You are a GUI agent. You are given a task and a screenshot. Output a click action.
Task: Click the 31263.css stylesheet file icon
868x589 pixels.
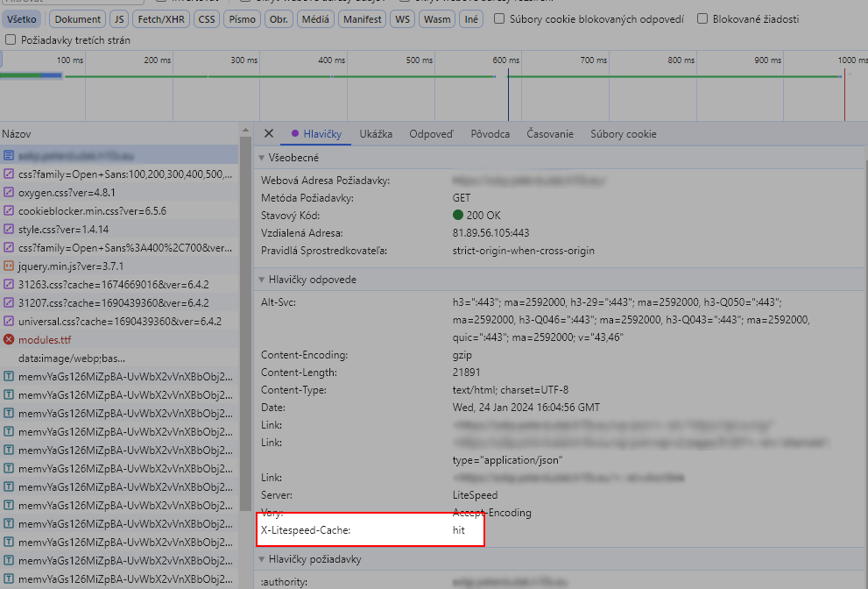click(x=9, y=284)
